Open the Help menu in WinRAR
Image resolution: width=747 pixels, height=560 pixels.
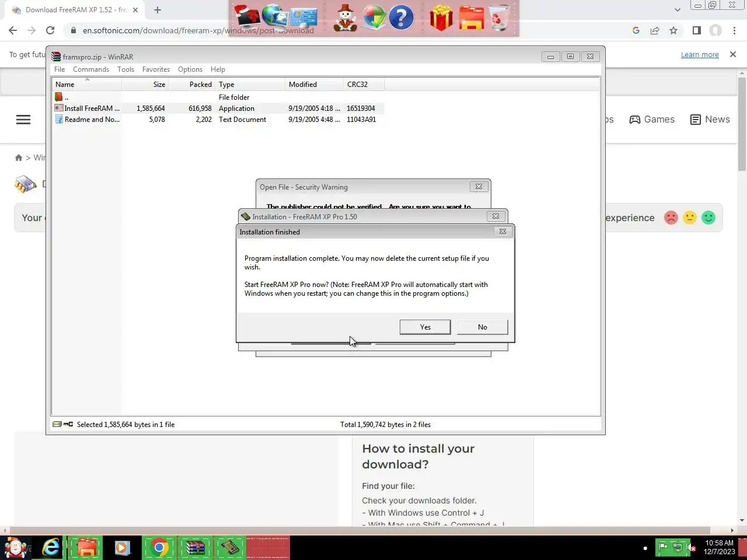point(218,69)
